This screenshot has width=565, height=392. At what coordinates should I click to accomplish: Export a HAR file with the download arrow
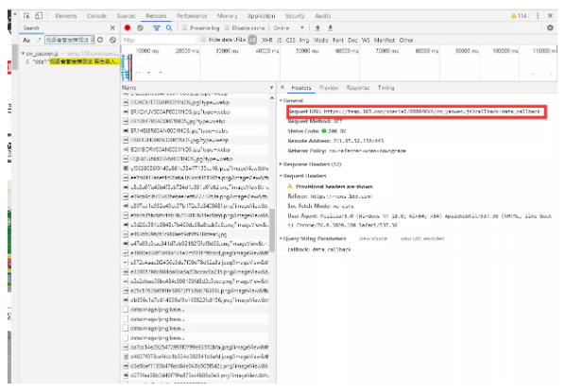(x=330, y=27)
